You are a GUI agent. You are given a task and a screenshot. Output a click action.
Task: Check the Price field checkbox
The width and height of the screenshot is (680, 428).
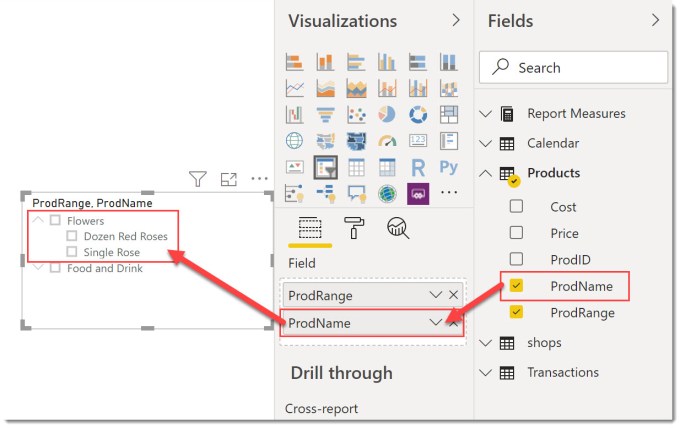[x=516, y=232]
